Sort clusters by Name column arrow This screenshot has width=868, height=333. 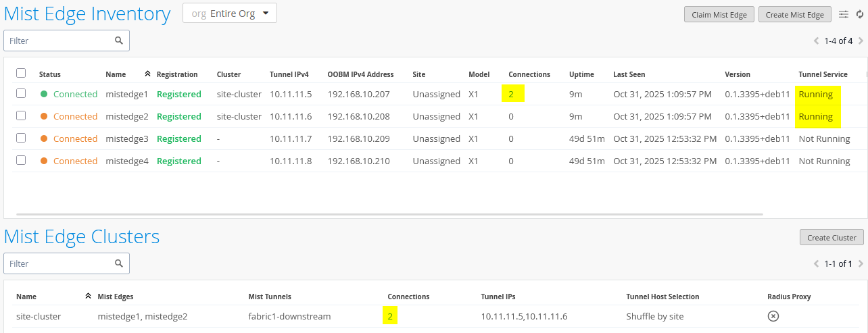pos(88,297)
